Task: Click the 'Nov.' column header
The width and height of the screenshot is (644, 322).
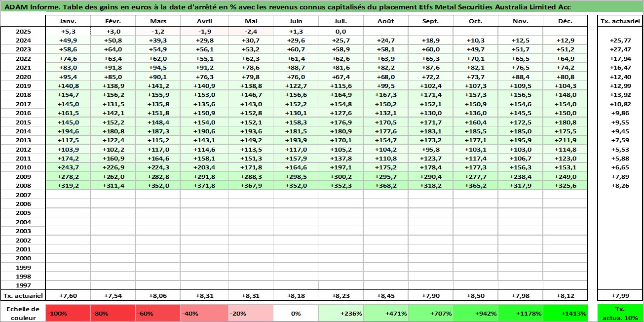Action: [x=521, y=21]
